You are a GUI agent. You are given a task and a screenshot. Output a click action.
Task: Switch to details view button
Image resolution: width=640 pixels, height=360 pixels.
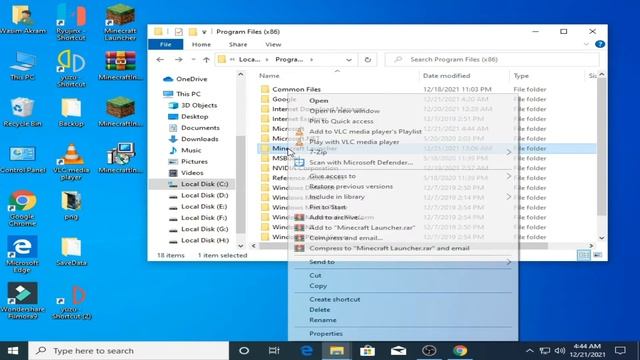click(x=584, y=255)
